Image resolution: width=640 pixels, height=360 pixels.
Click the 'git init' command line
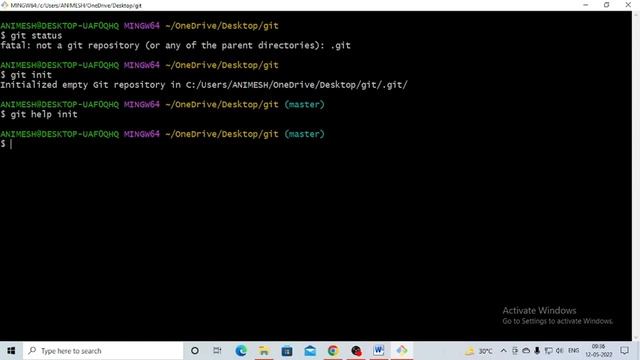pyautogui.click(x=26, y=75)
